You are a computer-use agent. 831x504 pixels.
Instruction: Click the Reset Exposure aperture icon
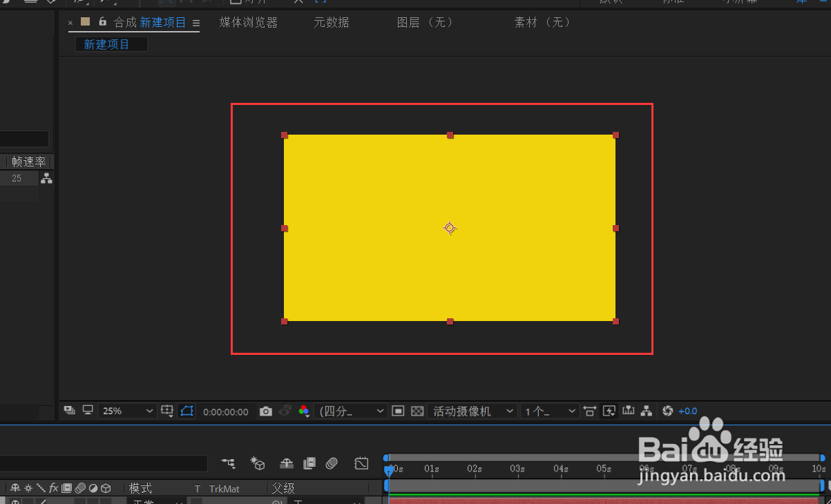coord(667,411)
